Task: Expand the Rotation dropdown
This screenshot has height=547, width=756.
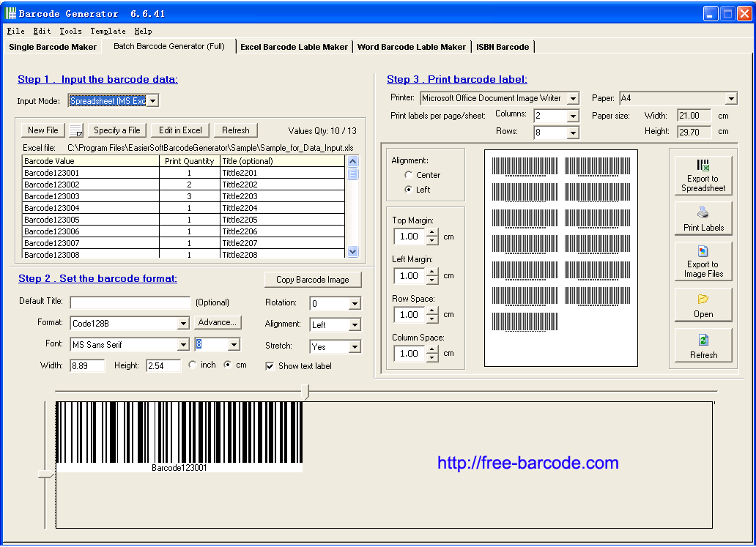Action: click(355, 303)
